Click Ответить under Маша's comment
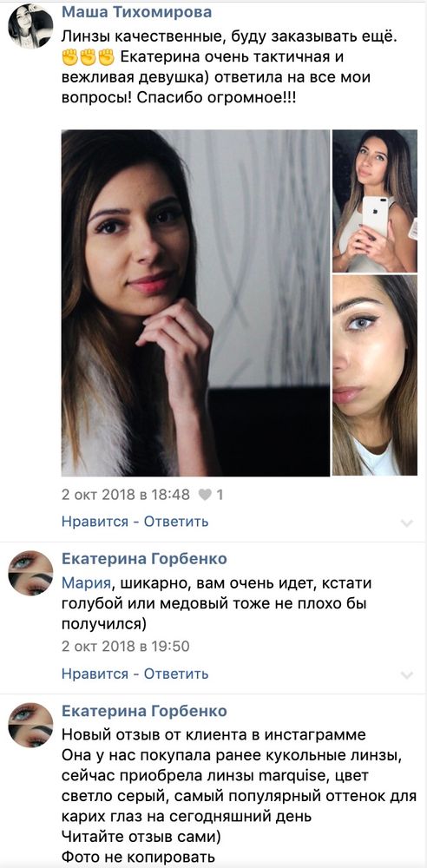 point(176,522)
